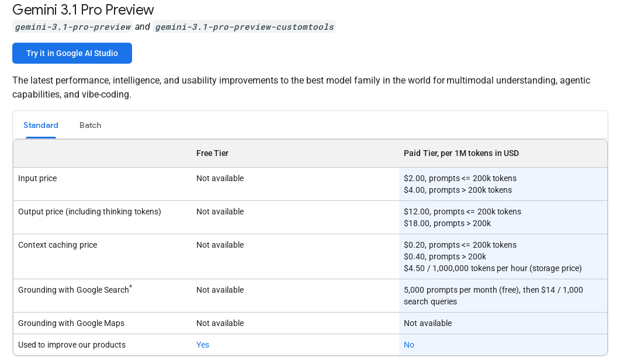Screen dimensions: 620x364
Task: Click the Paid Tier column header
Action: (461, 153)
